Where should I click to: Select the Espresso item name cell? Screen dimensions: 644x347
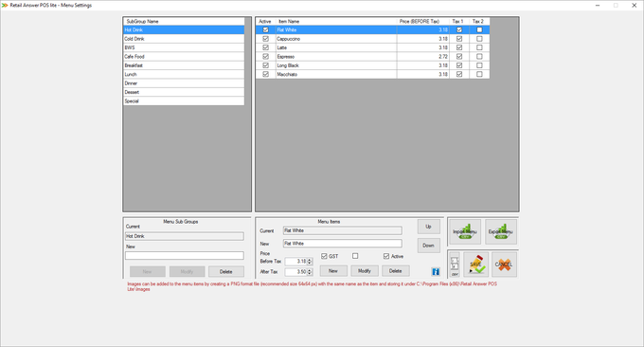tap(336, 57)
